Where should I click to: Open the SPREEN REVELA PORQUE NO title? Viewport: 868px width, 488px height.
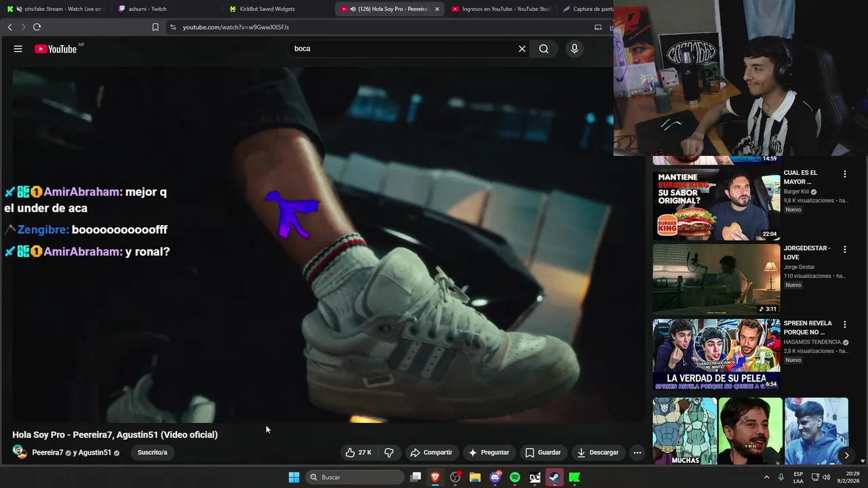click(x=808, y=327)
